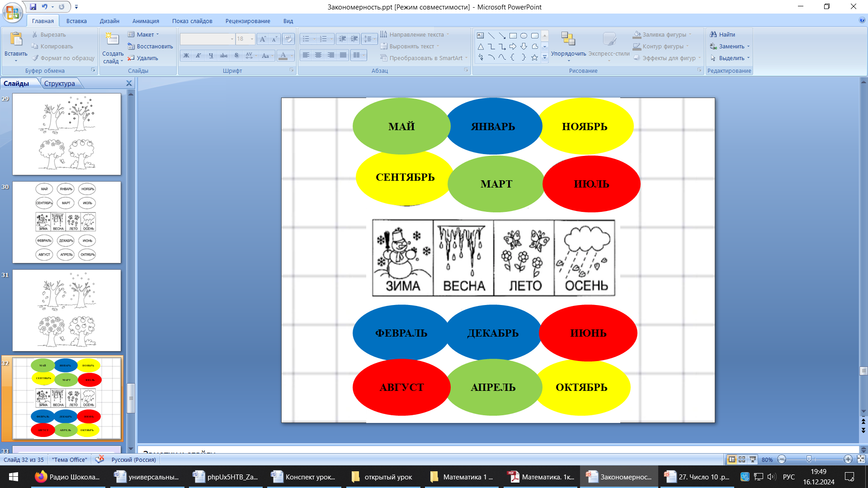
Task: Open the Animation (Анимация) ribbon tab
Action: click(146, 21)
